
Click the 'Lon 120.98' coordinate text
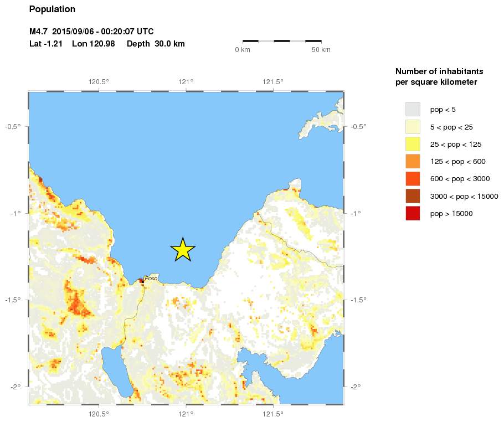[x=93, y=44]
